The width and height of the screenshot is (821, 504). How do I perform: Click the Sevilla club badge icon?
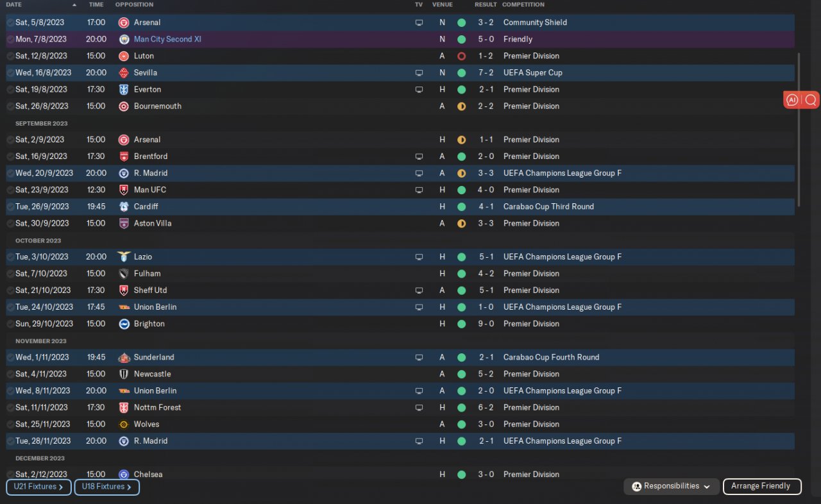coord(124,72)
